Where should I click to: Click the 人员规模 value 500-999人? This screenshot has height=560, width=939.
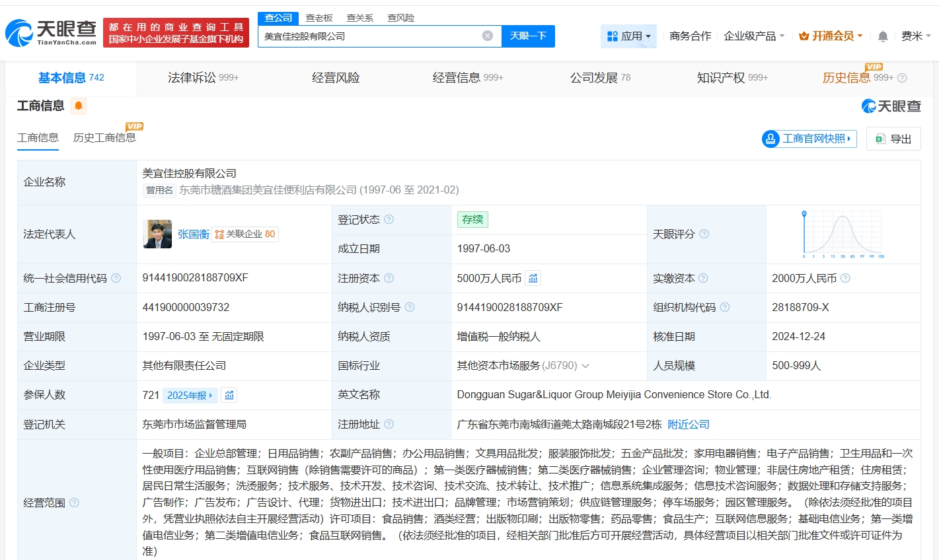[797, 366]
